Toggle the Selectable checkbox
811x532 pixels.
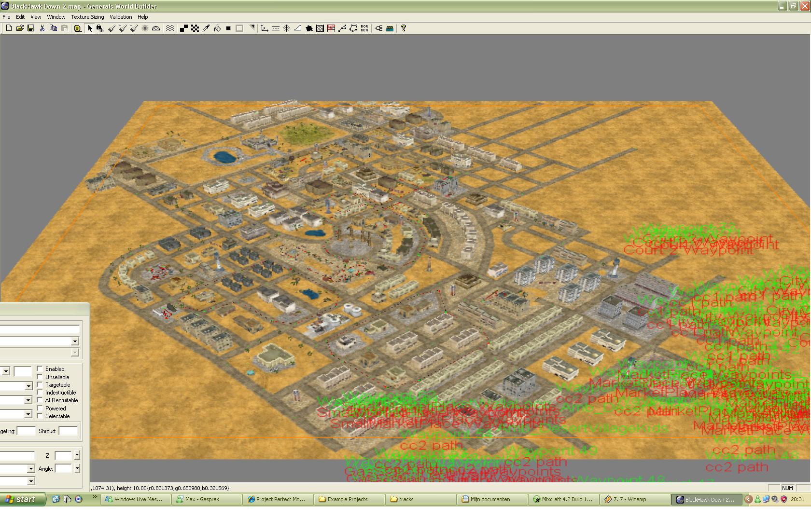(40, 416)
